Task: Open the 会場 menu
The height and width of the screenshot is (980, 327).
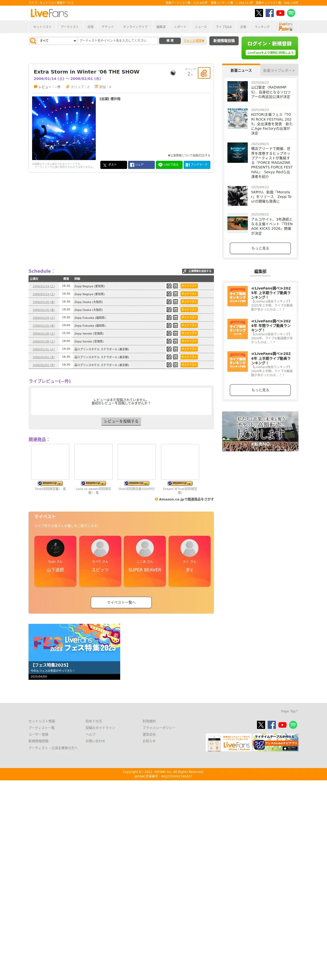Action: 90,27
